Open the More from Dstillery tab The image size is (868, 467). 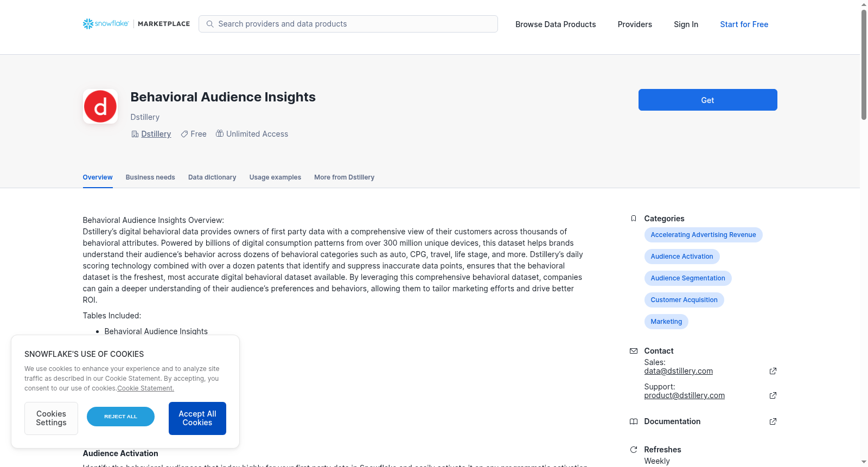pyautogui.click(x=344, y=177)
